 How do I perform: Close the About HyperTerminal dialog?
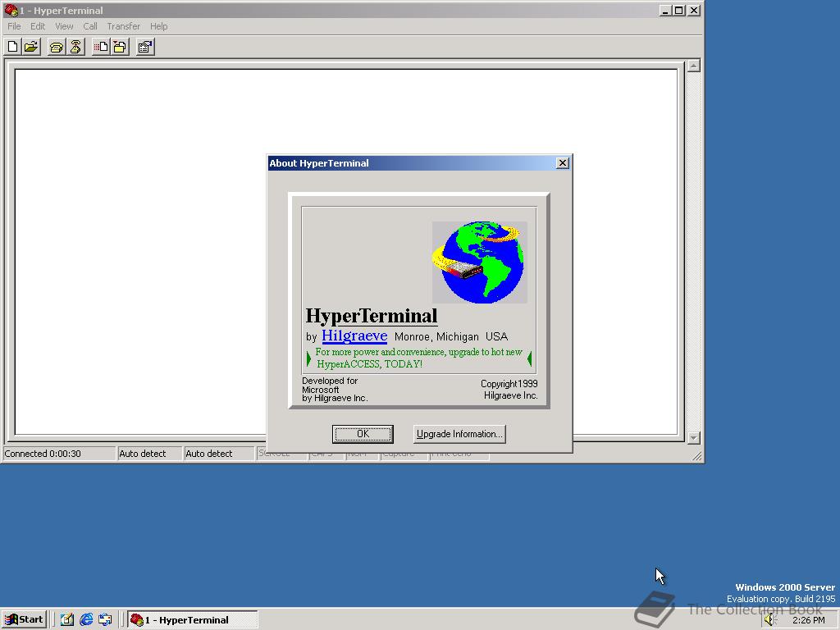563,163
